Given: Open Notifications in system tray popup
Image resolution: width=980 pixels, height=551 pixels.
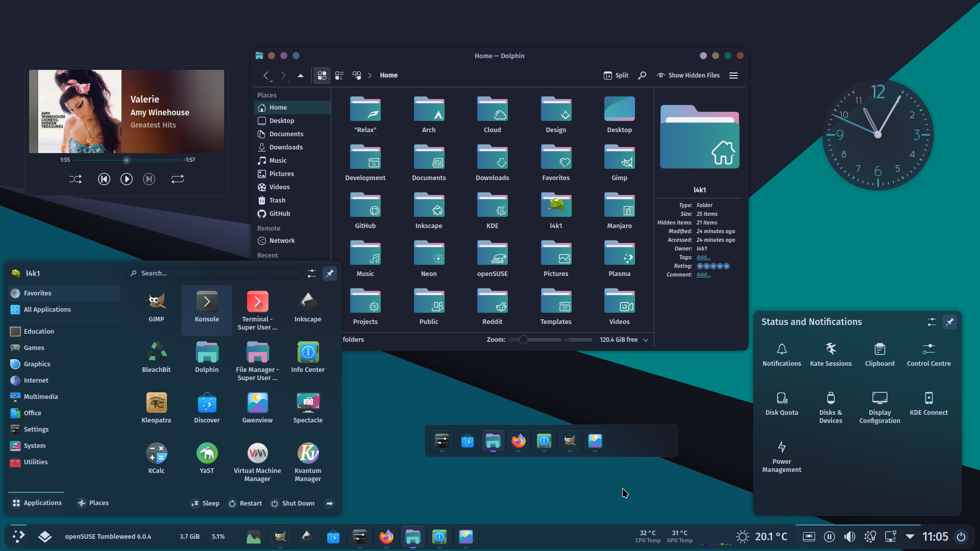Looking at the screenshot, I should [781, 355].
